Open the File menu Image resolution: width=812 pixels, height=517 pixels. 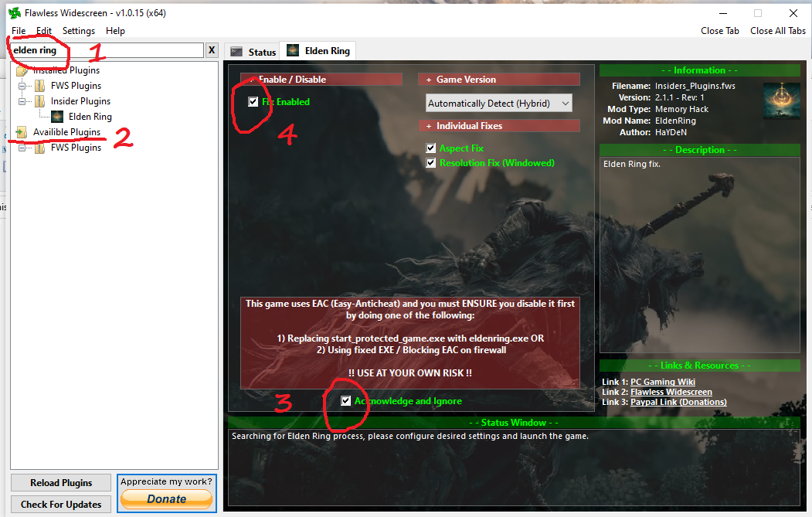[19, 31]
